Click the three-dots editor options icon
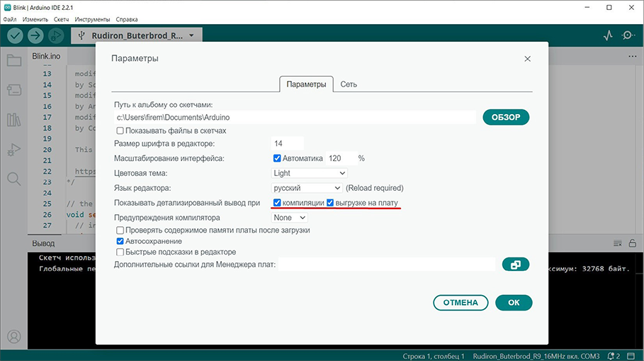644x361 pixels. tap(632, 56)
